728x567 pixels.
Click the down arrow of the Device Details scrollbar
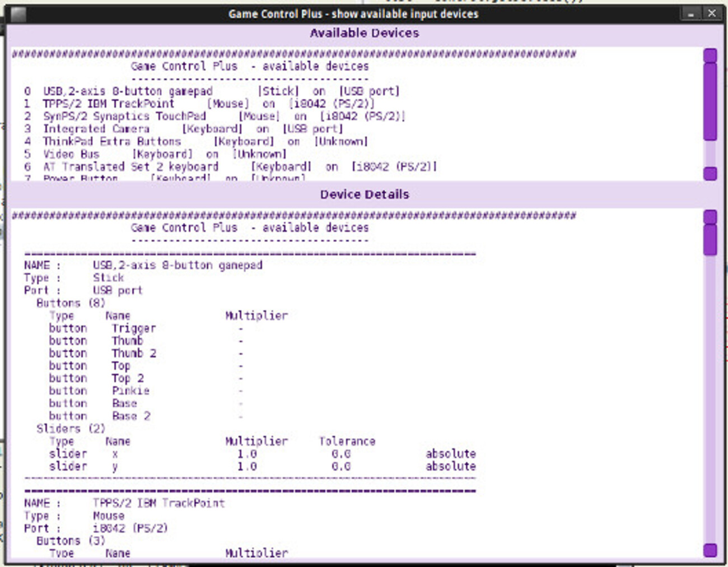(x=710, y=550)
